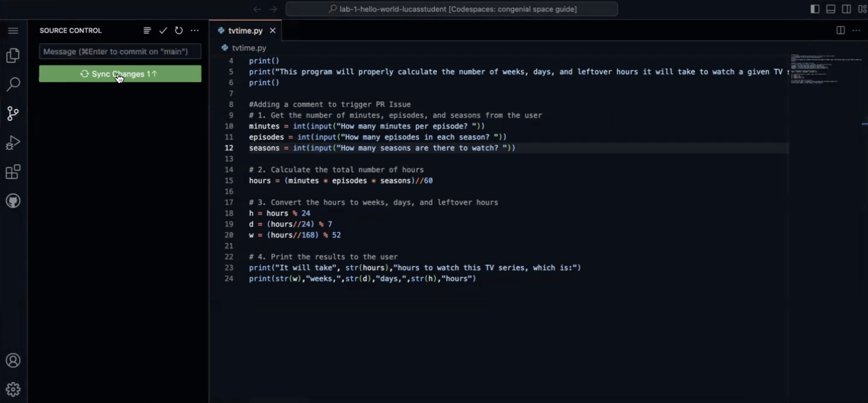Click the '# 4. Print the results' comment

[323, 257]
